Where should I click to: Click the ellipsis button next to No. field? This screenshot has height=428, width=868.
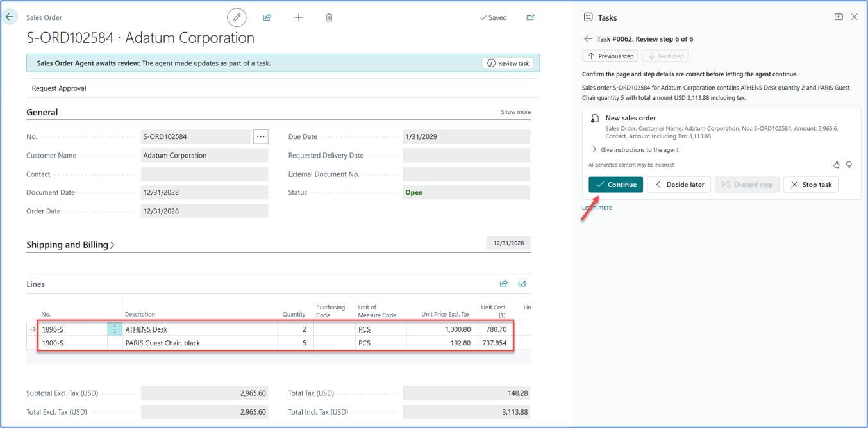pyautogui.click(x=260, y=136)
